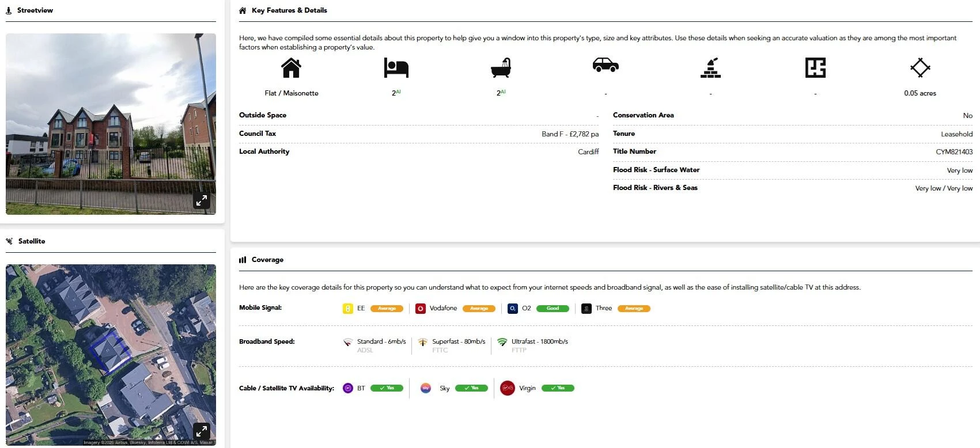Click the house property type icon
Screen dimensions: 980x448
point(291,68)
